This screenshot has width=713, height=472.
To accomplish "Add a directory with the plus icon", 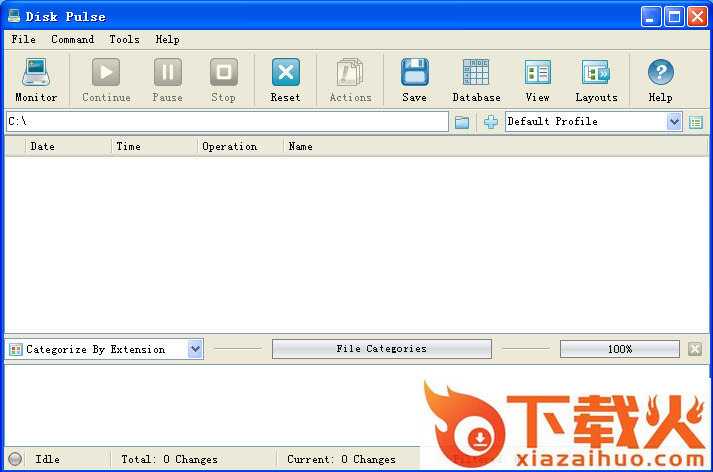I will point(491,122).
